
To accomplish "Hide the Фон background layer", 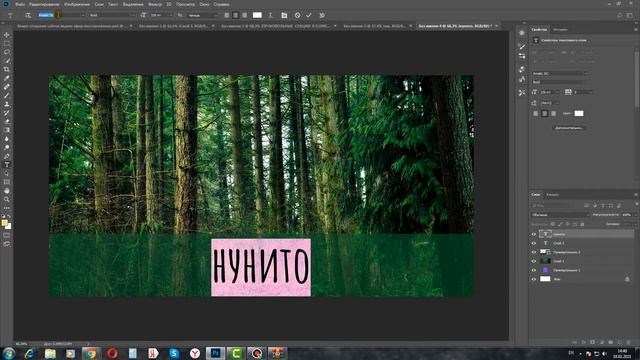I will pos(533,279).
